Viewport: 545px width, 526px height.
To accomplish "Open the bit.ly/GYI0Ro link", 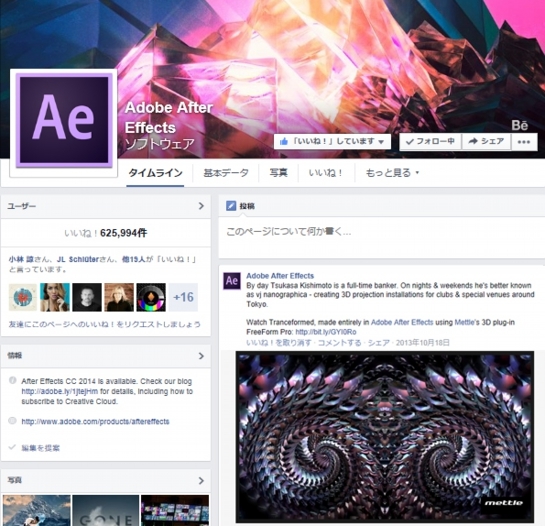I will [326, 332].
